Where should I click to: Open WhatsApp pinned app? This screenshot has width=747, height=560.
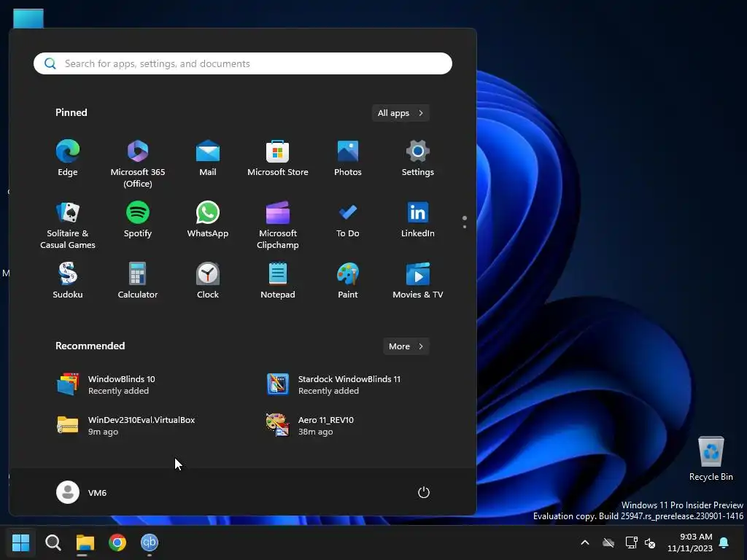[208, 220]
